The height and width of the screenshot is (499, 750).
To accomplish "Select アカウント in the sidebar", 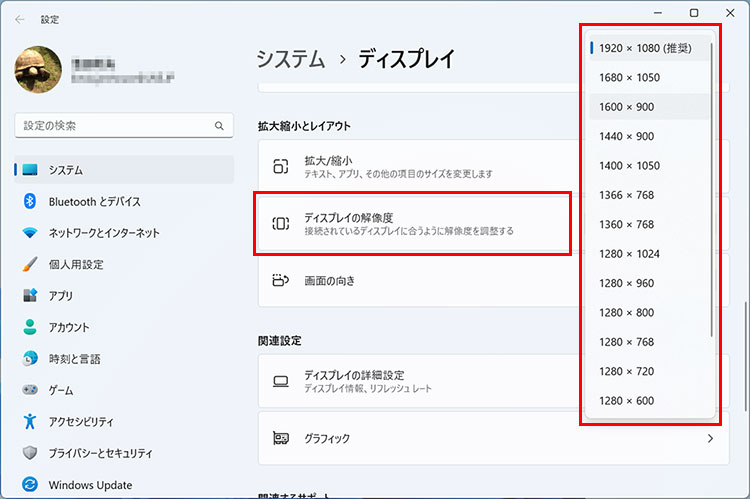I will (x=68, y=327).
